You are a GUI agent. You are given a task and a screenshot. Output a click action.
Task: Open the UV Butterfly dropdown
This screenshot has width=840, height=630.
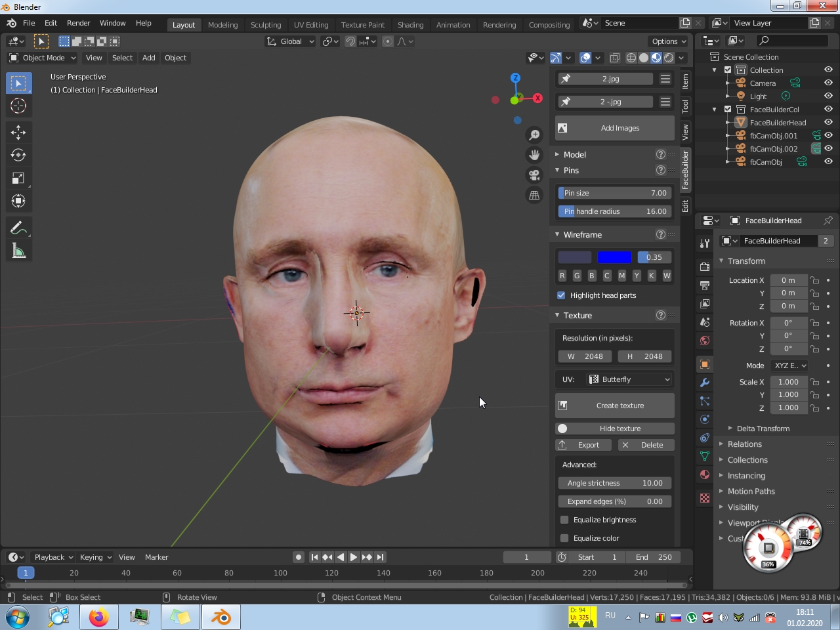coord(629,379)
